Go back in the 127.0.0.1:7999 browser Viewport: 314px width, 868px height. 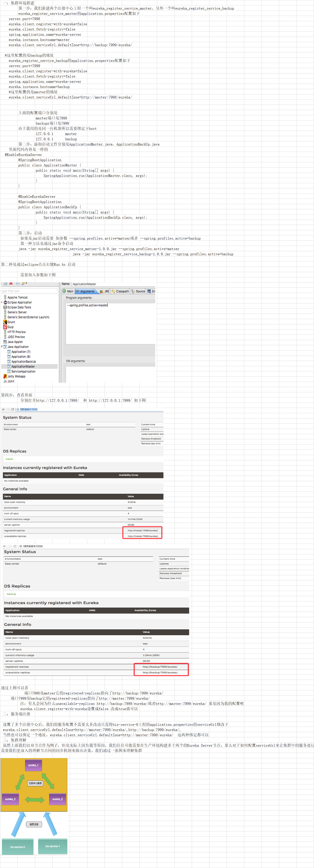pyautogui.click(x=3, y=409)
